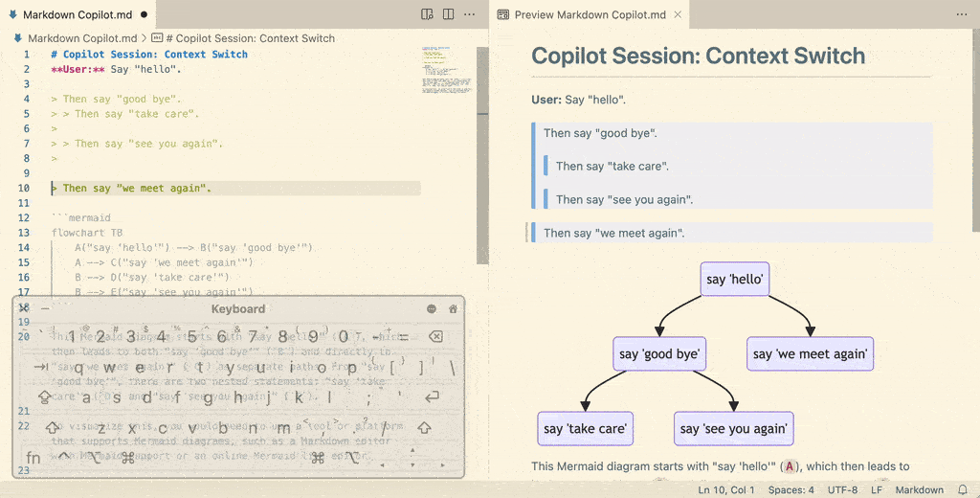The height and width of the screenshot is (498, 980).
Task: Open notifications bell in status bar
Action: click(x=963, y=490)
